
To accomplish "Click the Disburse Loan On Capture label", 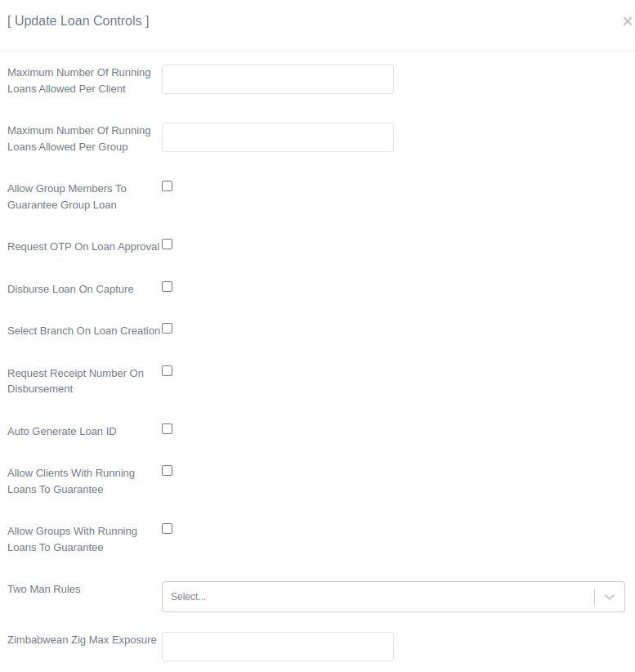I will click(x=70, y=289).
